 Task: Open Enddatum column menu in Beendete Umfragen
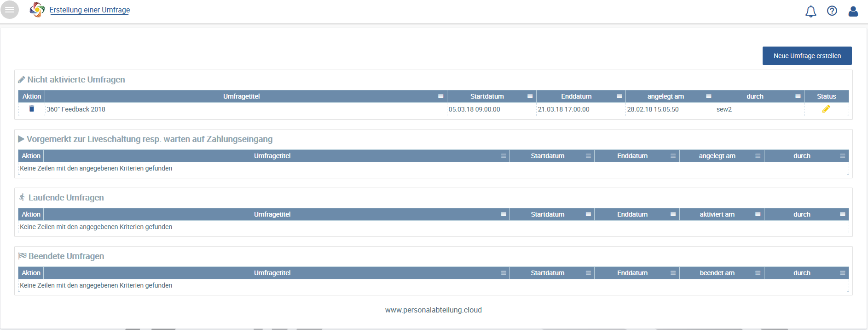(673, 273)
